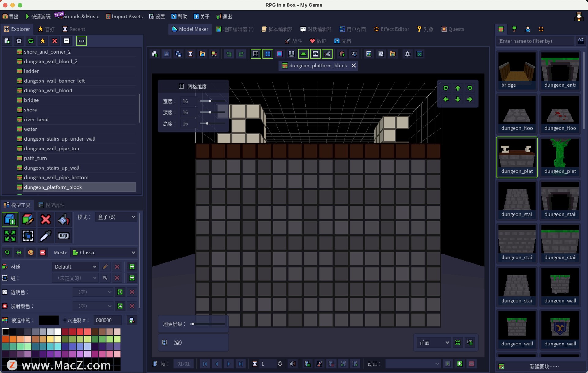Click the 宽度 width slider
This screenshot has height=373, width=588.
(212, 101)
